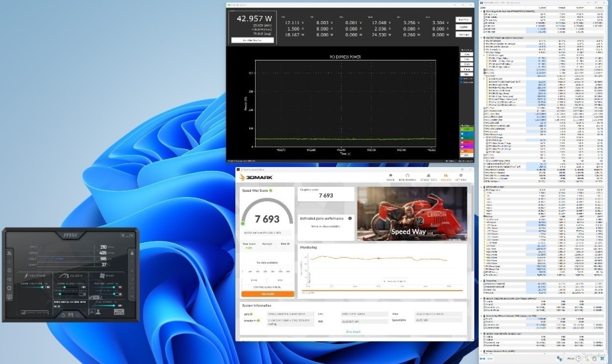Click the clock icon in HWiNFO bottom toolbar
612x364 pixels.
coord(578,358)
